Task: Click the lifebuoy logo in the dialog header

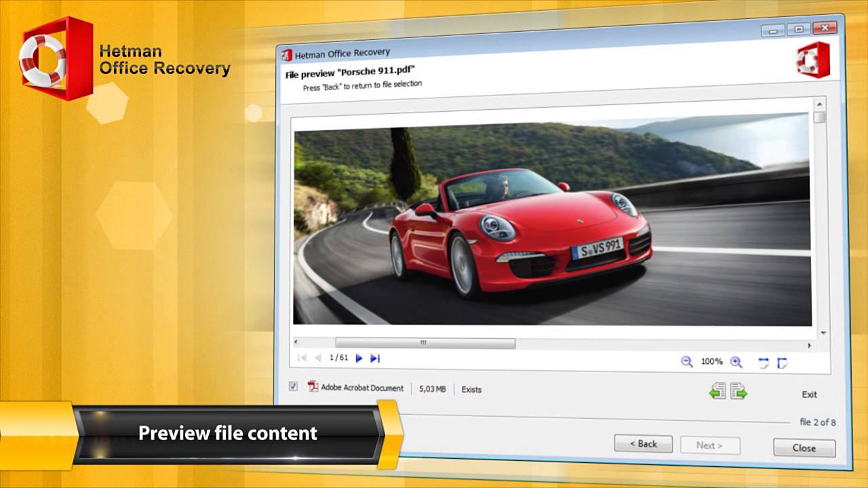Action: [x=814, y=59]
